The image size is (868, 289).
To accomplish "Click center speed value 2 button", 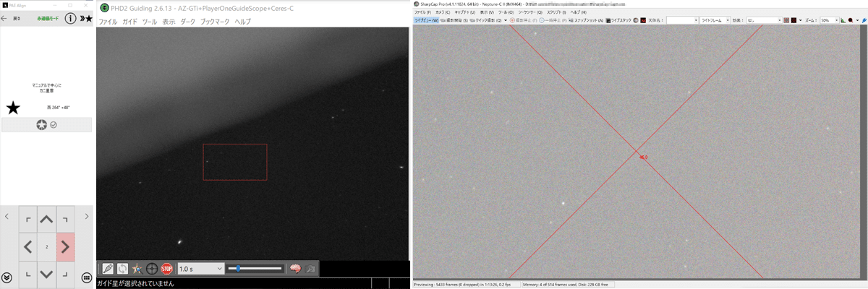I will point(46,247).
